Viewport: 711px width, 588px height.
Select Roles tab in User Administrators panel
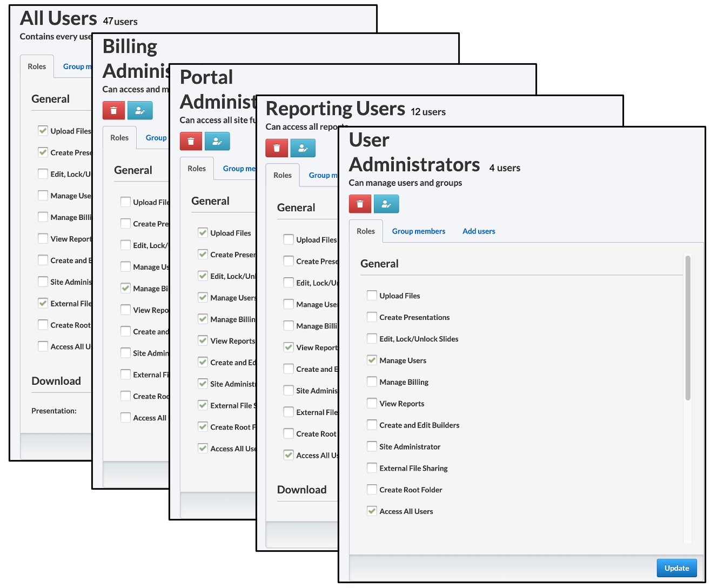tap(366, 231)
